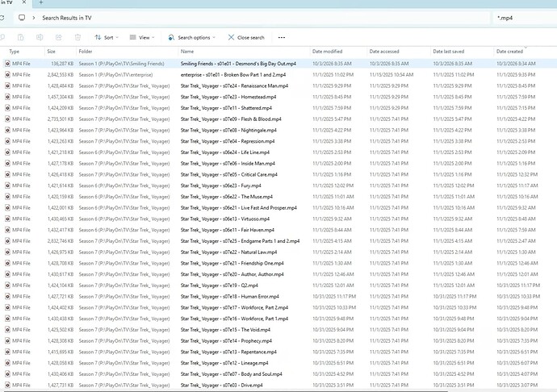Select enterprise - s01e01 - Broken Bow Part 1 and 2.mp4

[233, 74]
